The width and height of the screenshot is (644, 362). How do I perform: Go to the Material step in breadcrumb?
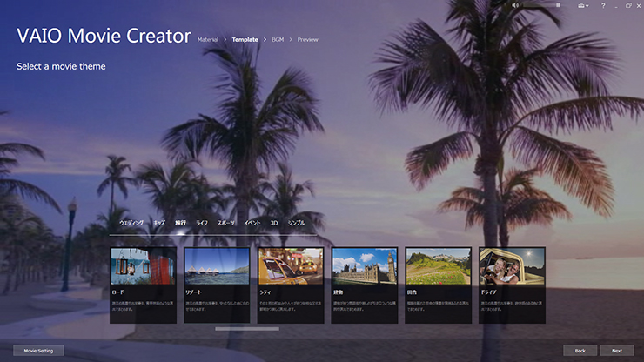point(208,39)
